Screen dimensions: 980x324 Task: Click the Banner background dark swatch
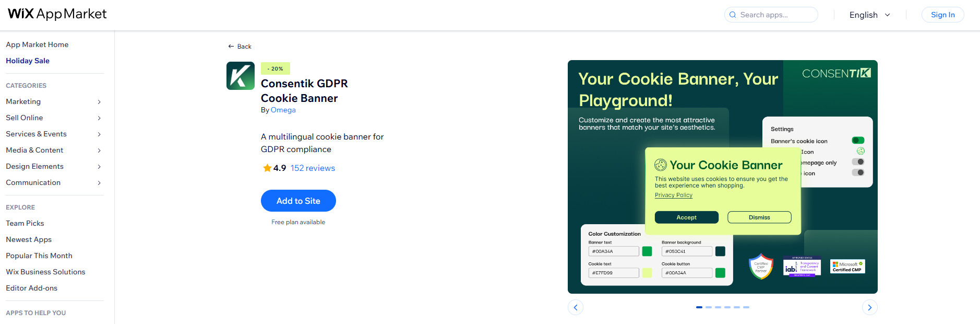(720, 251)
